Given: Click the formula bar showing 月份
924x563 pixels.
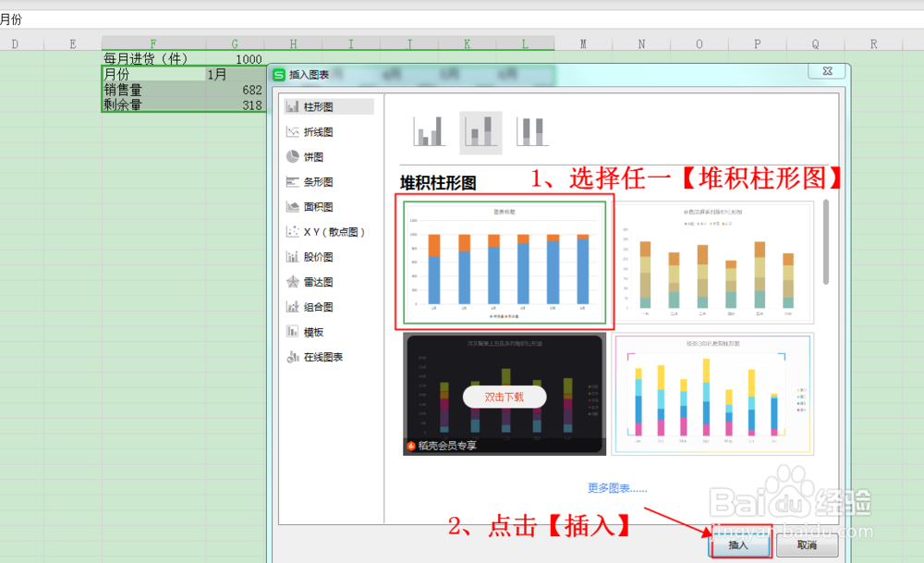Looking at the screenshot, I should tap(462, 19).
